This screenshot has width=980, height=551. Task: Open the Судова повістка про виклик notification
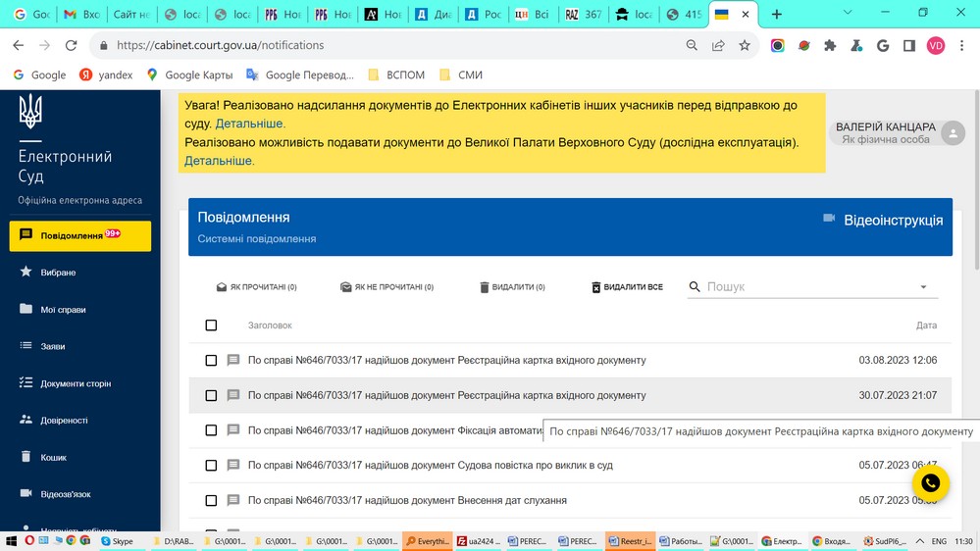click(430, 466)
